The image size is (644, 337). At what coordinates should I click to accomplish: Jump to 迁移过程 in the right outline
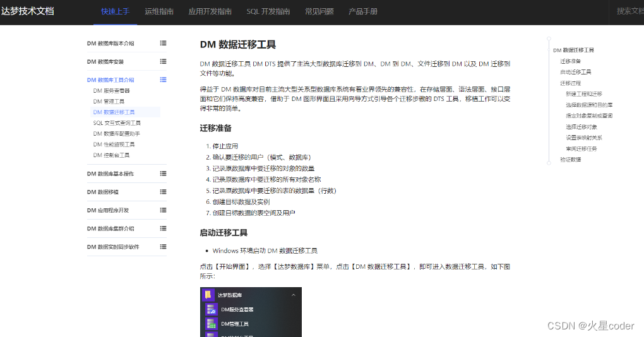click(571, 83)
